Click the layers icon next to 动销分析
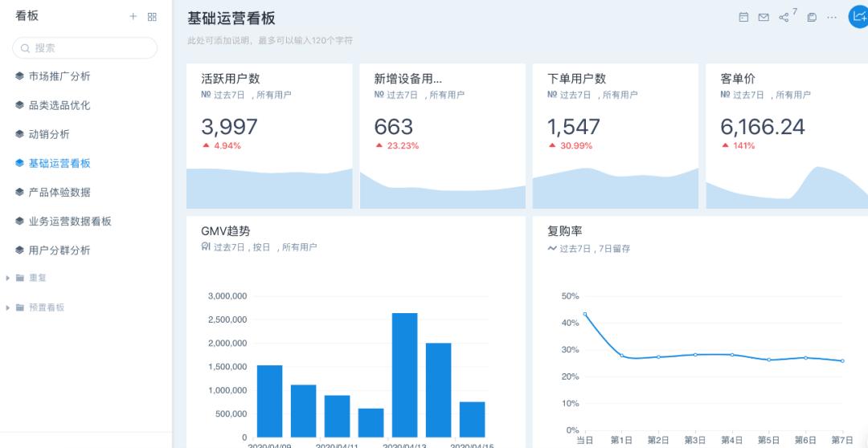 click(x=19, y=134)
